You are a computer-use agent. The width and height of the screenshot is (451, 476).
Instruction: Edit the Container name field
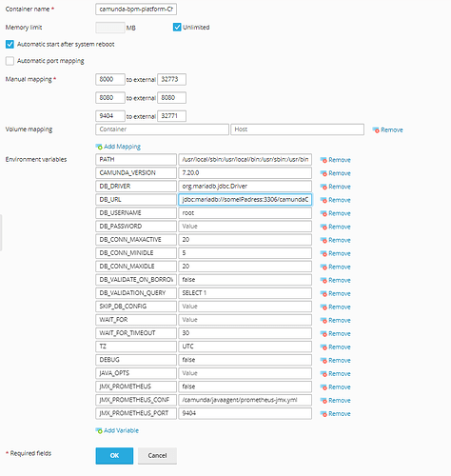[136, 10]
